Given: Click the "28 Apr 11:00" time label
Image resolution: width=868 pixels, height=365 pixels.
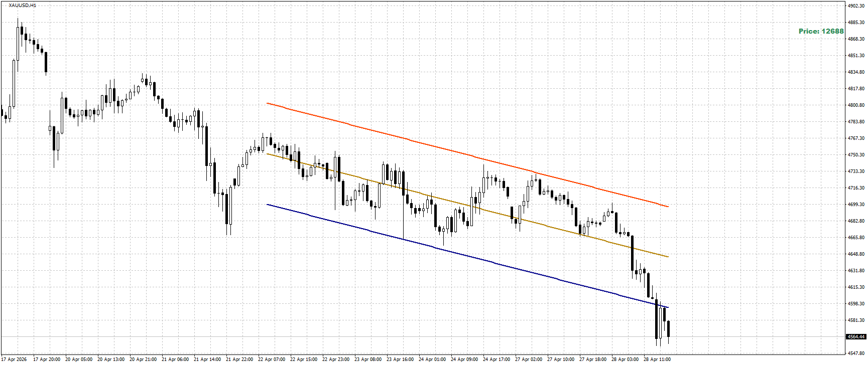Looking at the screenshot, I should [657, 359].
